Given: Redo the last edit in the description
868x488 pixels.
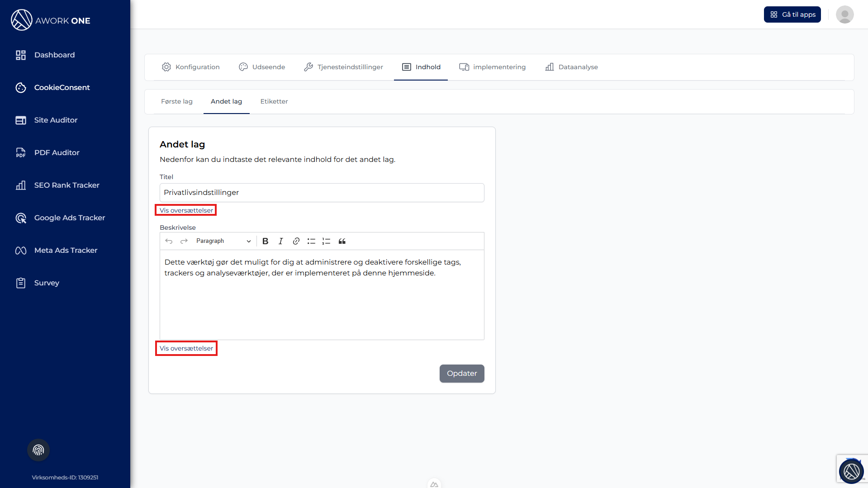Looking at the screenshot, I should (184, 241).
